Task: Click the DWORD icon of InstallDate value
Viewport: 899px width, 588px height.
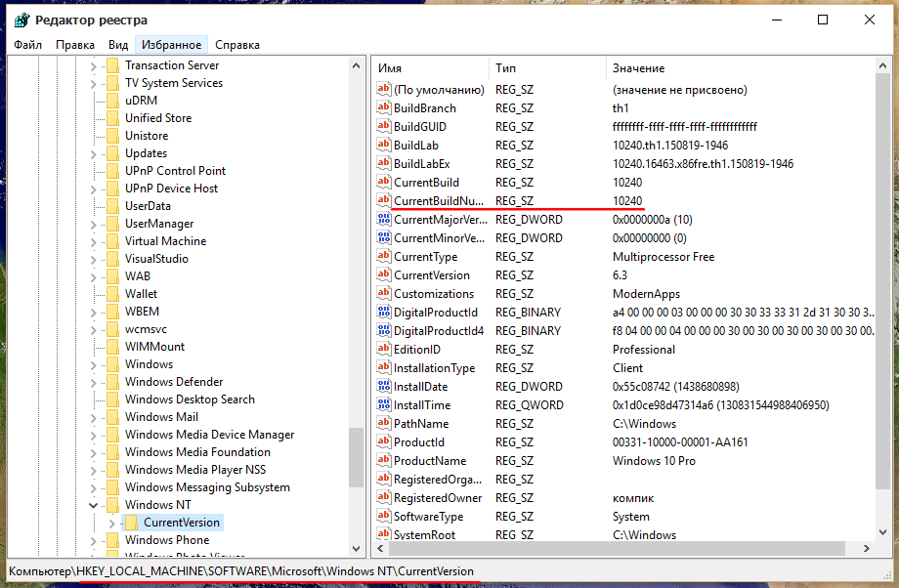Action: (x=384, y=386)
